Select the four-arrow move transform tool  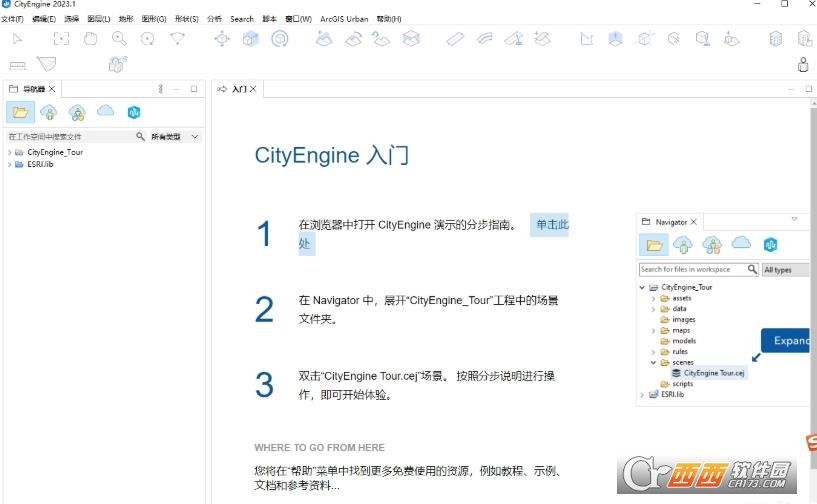(222, 39)
